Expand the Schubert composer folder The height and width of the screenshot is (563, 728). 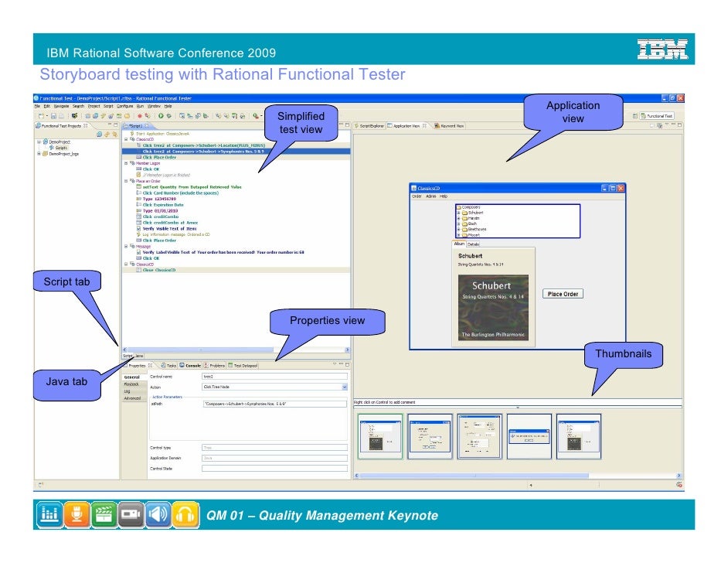(459, 213)
